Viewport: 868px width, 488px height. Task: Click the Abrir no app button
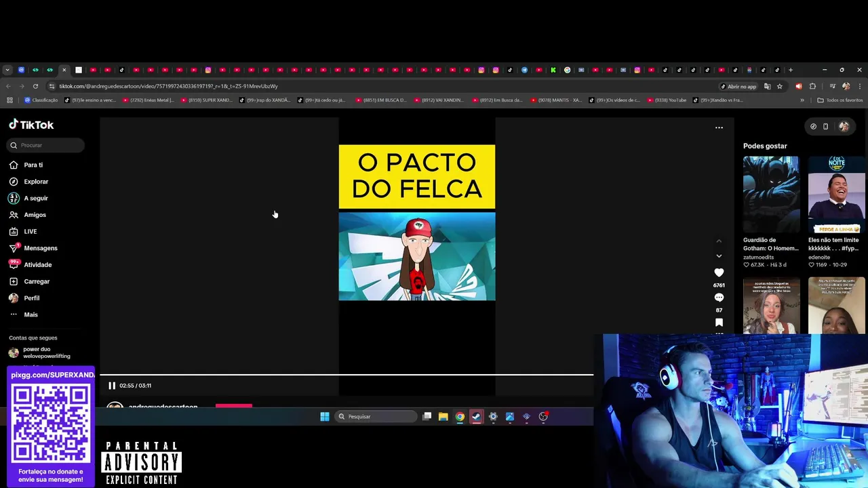738,86
